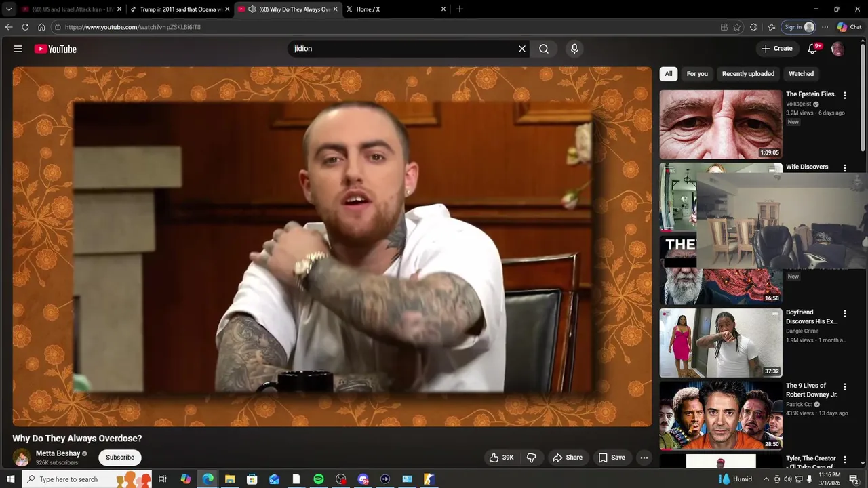Open 'The Epstein Files.' video thumbnail
This screenshot has width=868, height=488.
coord(720,124)
